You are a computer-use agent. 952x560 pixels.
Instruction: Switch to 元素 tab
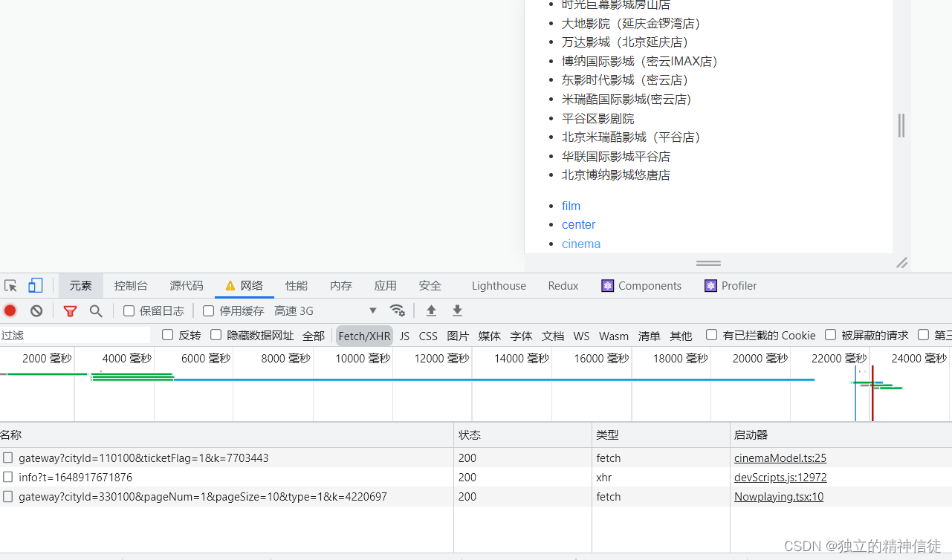click(81, 286)
